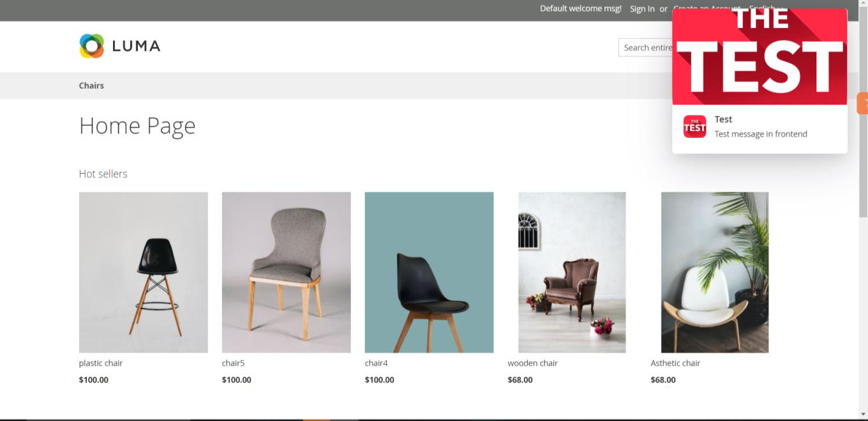Click the Test notification title
The width and height of the screenshot is (868, 421).
pyautogui.click(x=723, y=119)
